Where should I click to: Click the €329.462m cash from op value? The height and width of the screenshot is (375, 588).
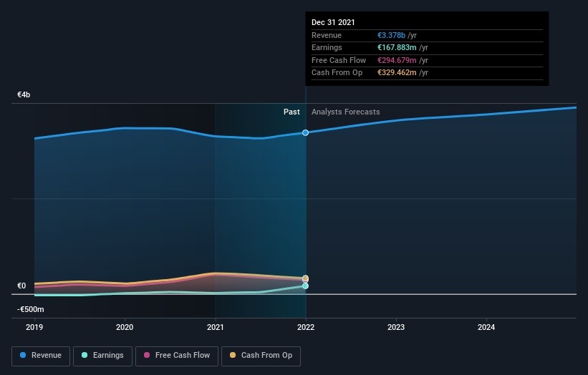[397, 73]
